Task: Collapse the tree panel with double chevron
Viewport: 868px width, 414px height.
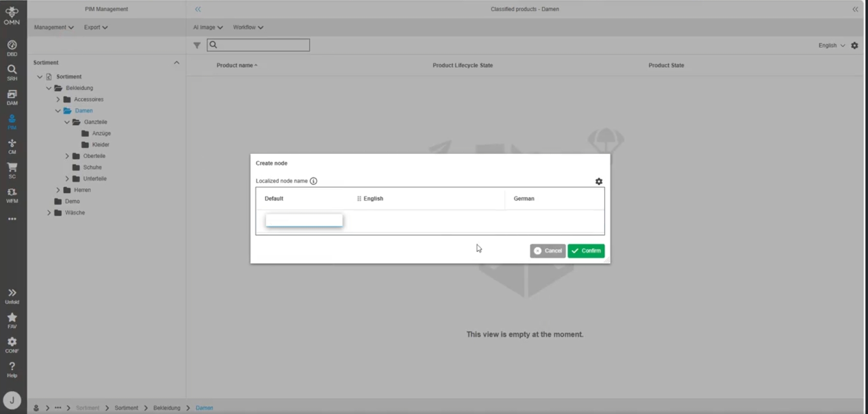Action: pos(198,9)
